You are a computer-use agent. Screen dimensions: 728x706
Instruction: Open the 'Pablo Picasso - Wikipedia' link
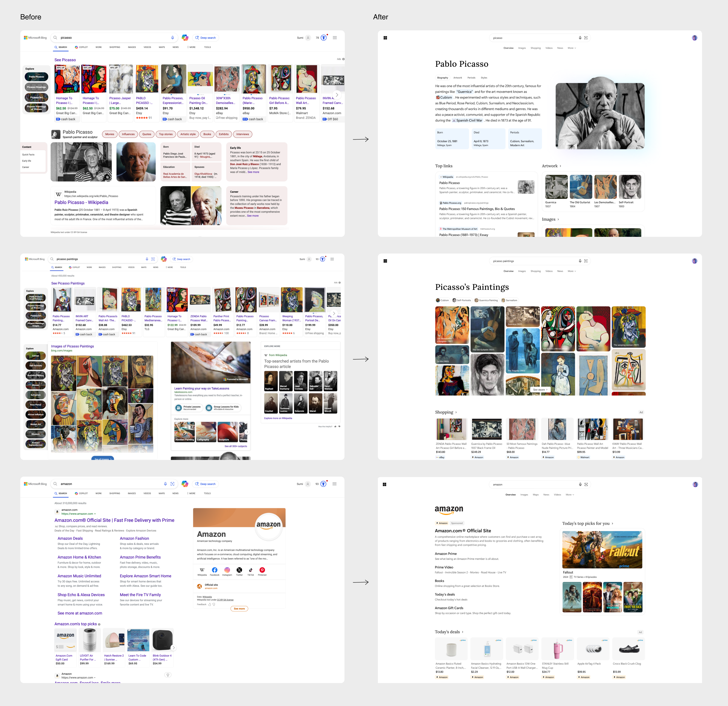click(x=81, y=202)
